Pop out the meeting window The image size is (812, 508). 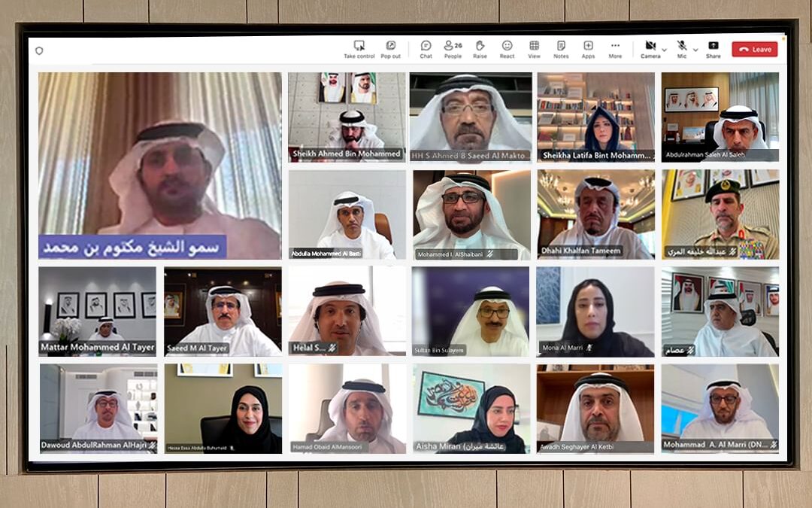click(390, 46)
